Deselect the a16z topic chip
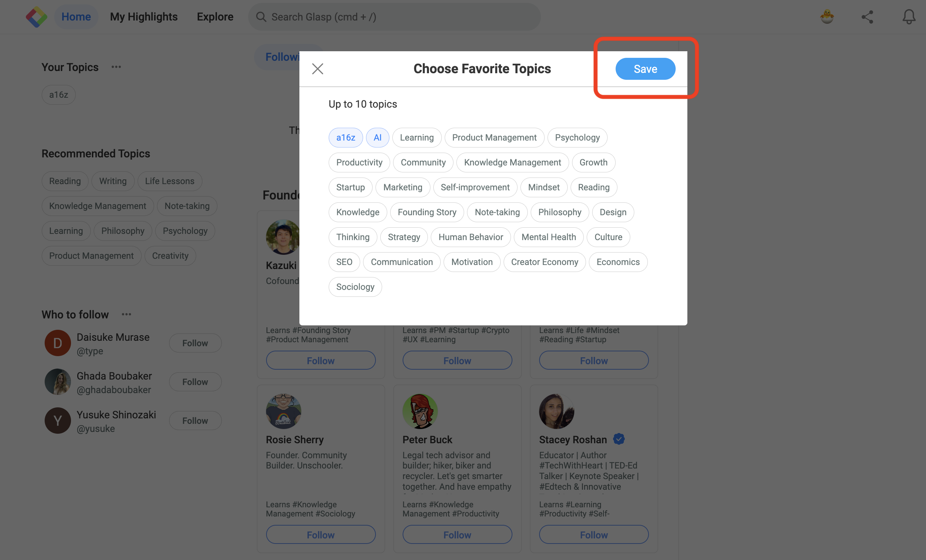Image resolution: width=926 pixels, height=560 pixels. point(346,138)
